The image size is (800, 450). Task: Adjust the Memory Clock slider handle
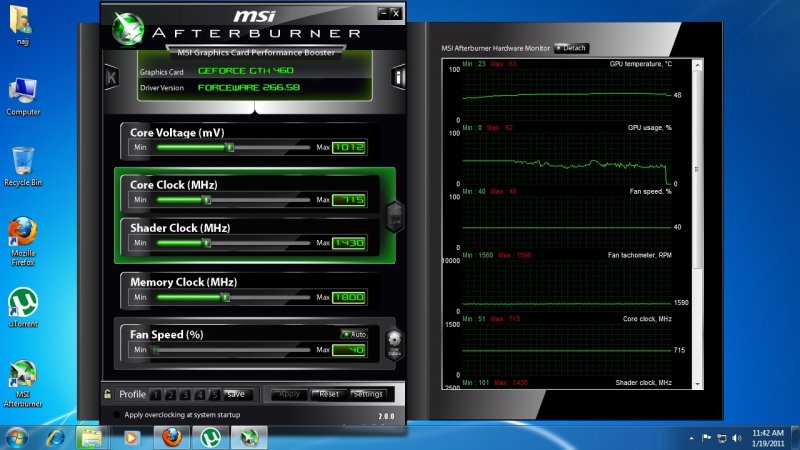coord(226,297)
